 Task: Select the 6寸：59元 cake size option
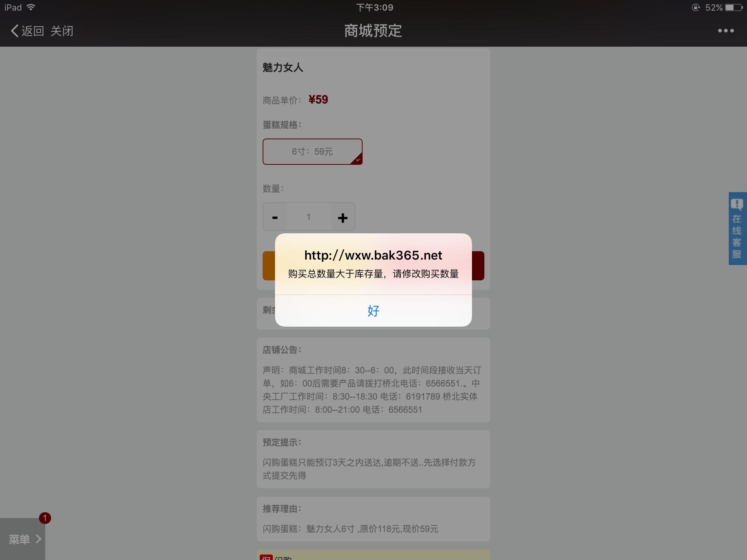(x=313, y=152)
